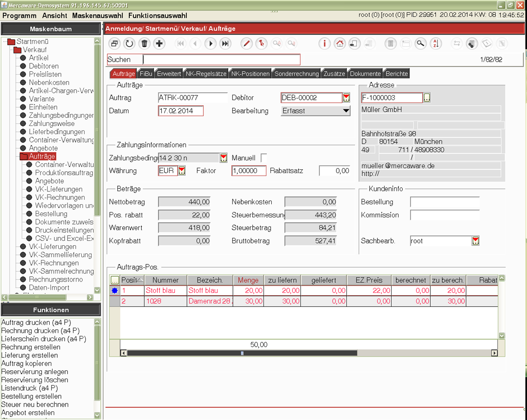527x420 pixels.
Task: Click the home icon in toolbar
Action: pos(340,43)
